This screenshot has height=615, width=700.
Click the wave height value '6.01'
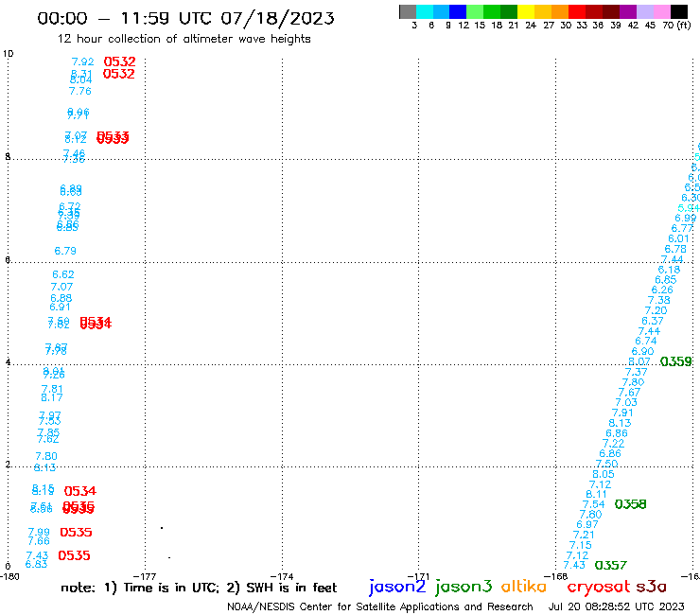tap(678, 239)
